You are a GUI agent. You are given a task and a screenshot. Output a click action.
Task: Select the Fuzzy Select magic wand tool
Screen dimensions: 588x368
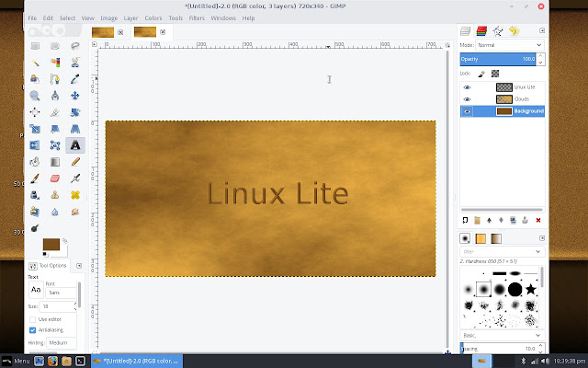tap(35, 63)
